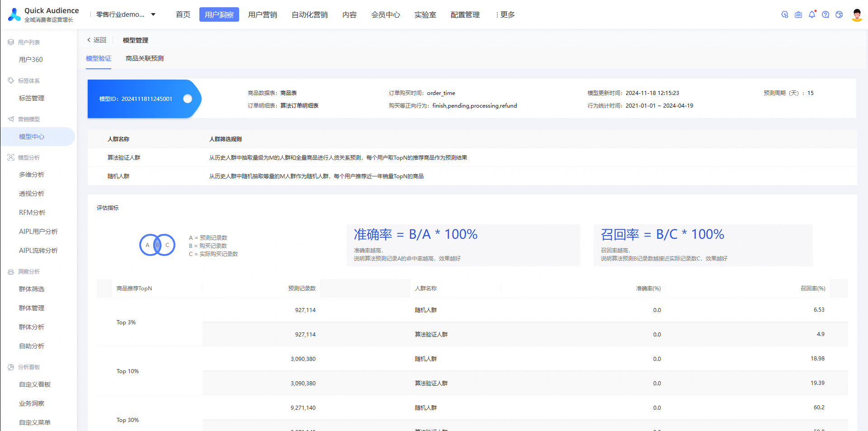Click 模型更新时间 value 2024-11-18 12:15:23
This screenshot has height=431, width=868.
[x=652, y=93]
